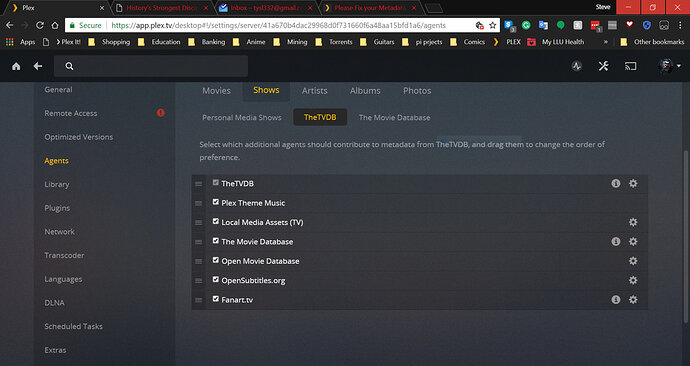Click the red Remote Access warning icon
The width and height of the screenshot is (690, 366).
161,113
